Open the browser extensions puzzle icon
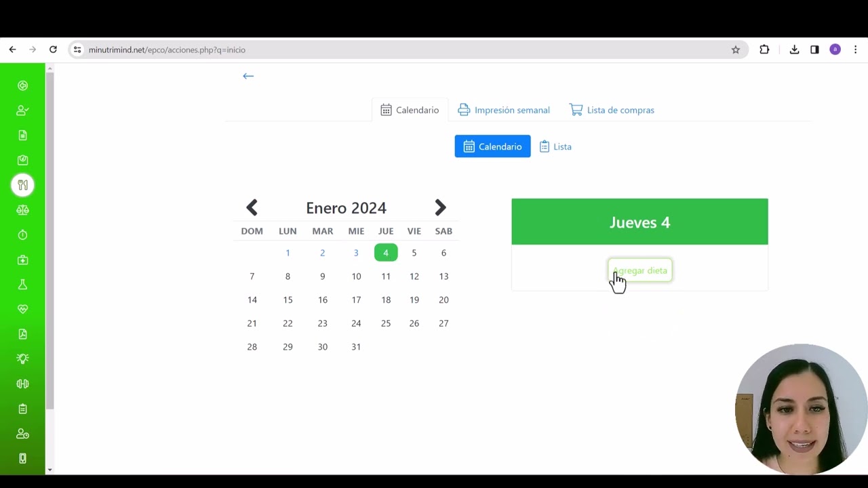Image resolution: width=868 pixels, height=488 pixels. [x=764, y=49]
